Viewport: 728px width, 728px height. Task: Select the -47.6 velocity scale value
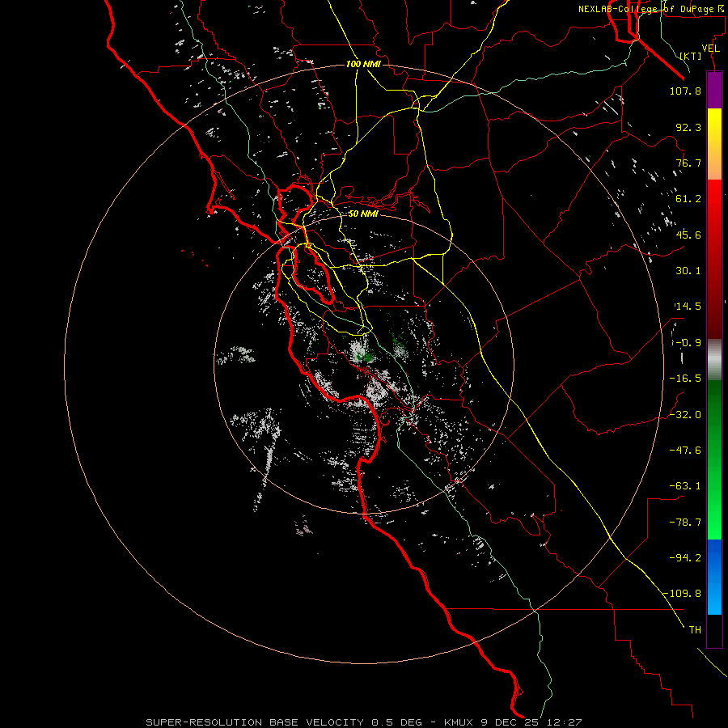[x=685, y=451]
